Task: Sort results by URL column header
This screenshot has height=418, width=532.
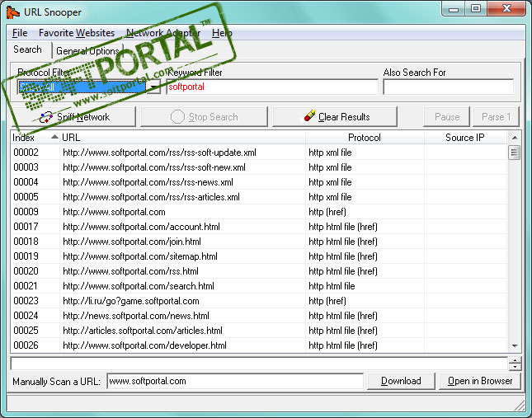Action: [182, 138]
